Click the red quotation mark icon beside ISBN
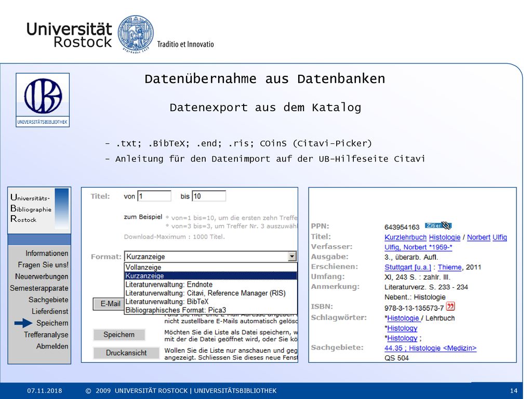 (x=450, y=307)
